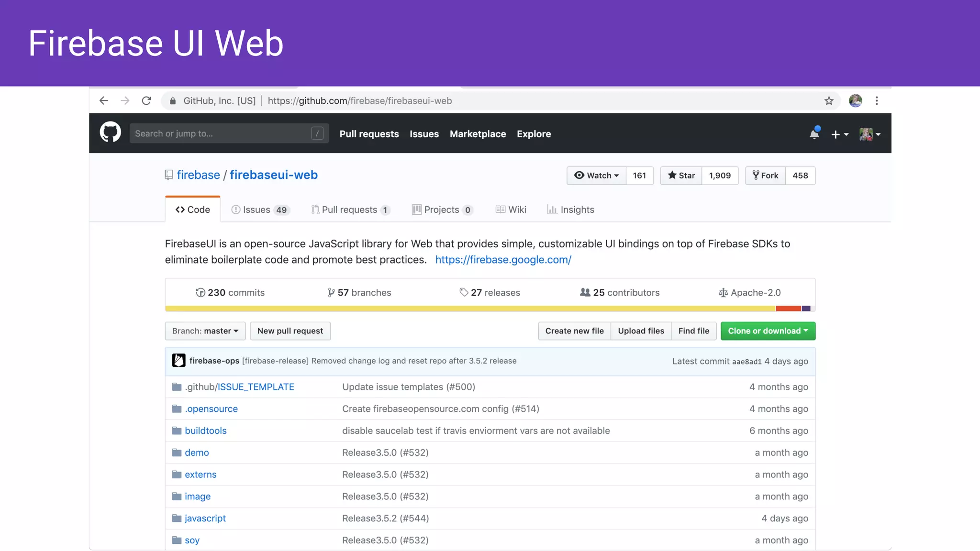Click the purple language bar segment

(806, 309)
